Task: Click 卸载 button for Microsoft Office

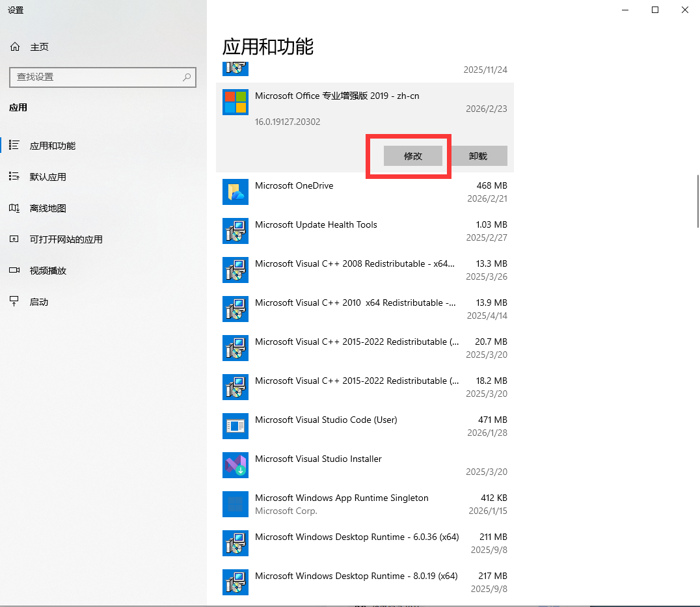Action: tap(478, 155)
